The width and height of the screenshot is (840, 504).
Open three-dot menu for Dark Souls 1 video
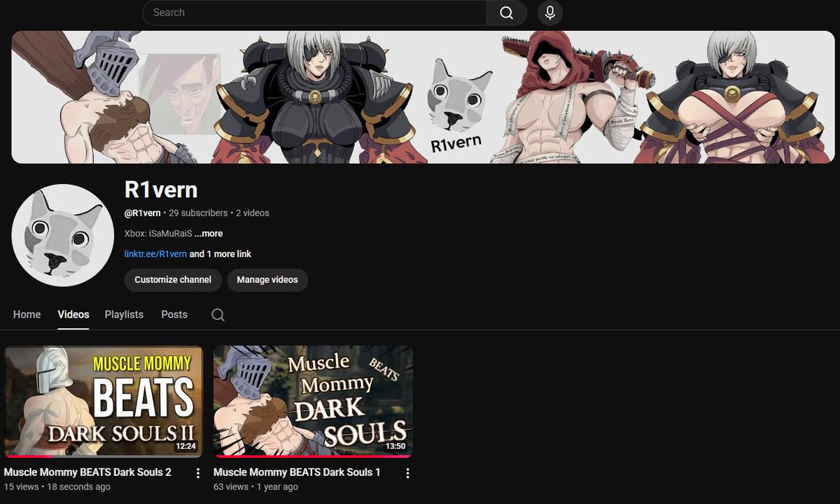pyautogui.click(x=407, y=473)
